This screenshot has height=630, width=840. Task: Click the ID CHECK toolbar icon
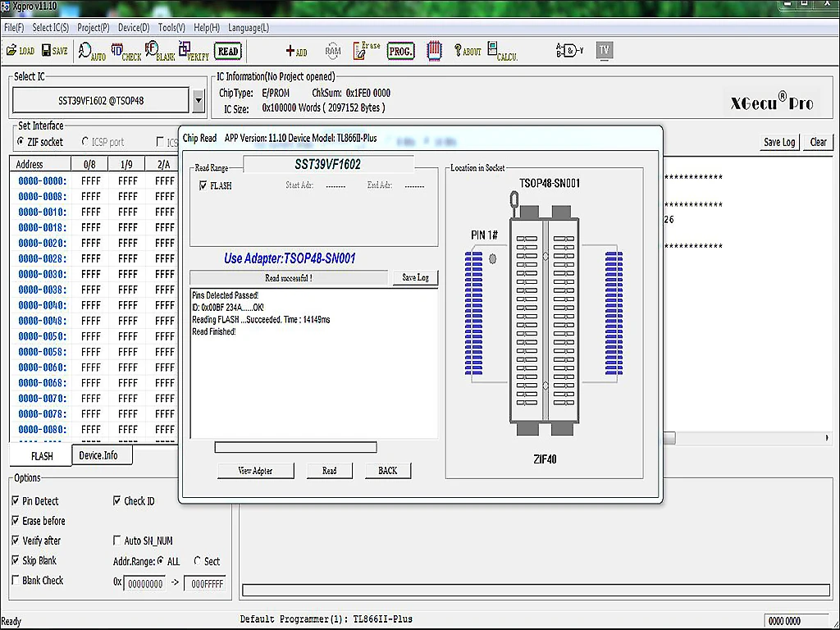(x=126, y=52)
